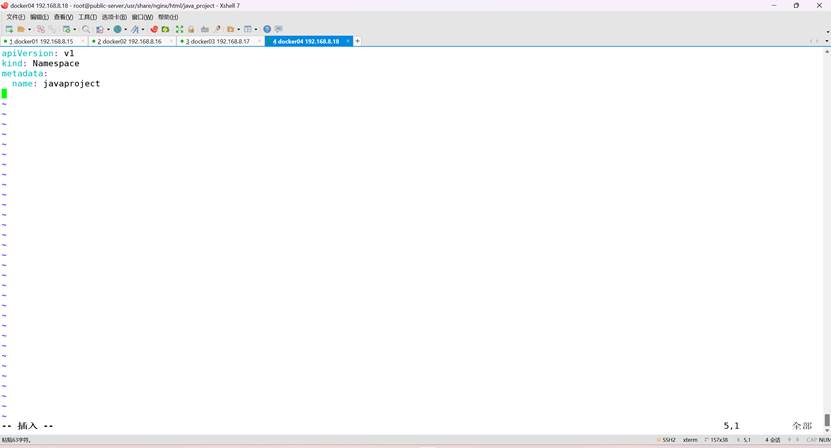Expand the Logging folder dropdown arrow
This screenshot has height=448, width=831.
pyautogui.click(x=238, y=29)
